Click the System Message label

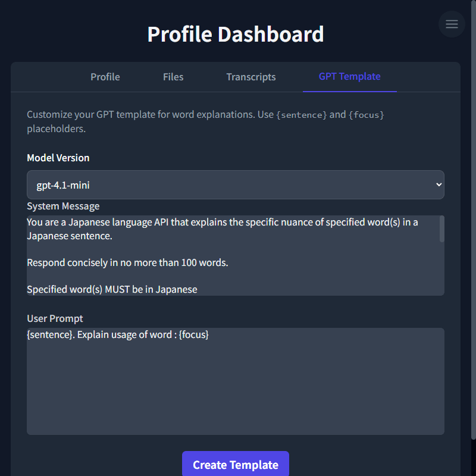point(63,206)
